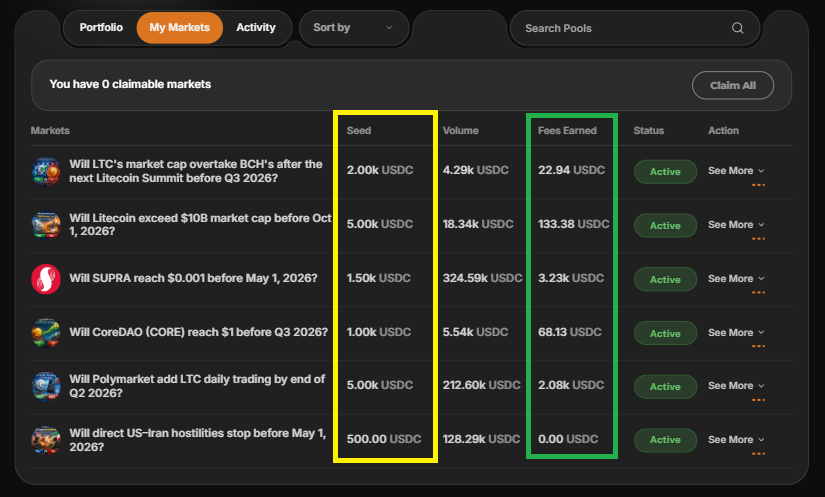Select the "68.13 USDC" fees value
The image size is (825, 497).
570,332
